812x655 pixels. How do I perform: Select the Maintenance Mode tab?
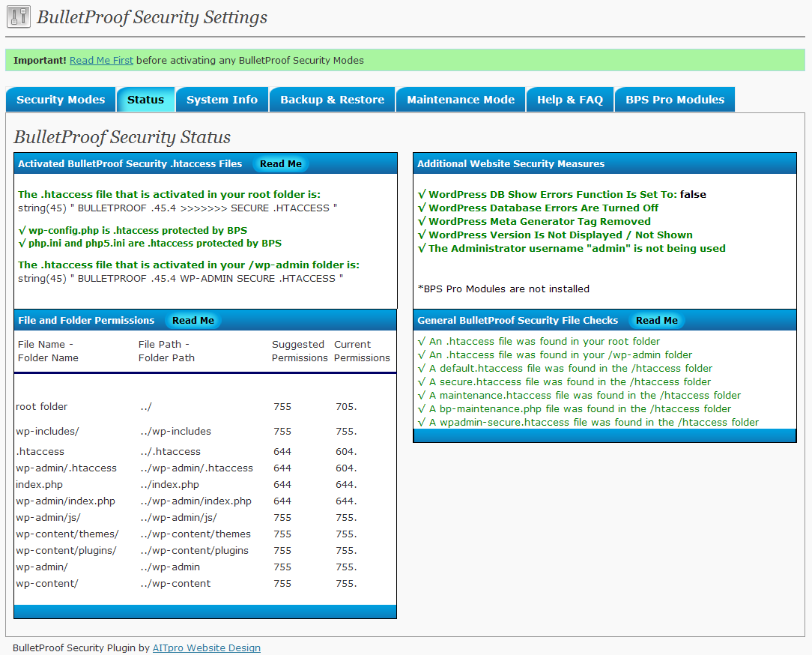click(461, 100)
